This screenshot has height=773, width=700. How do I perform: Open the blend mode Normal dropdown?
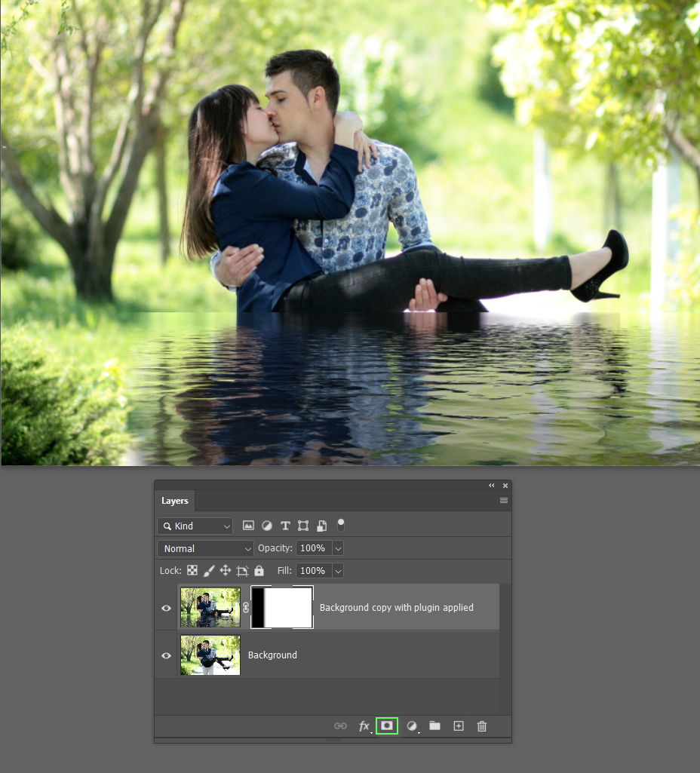[x=205, y=548]
